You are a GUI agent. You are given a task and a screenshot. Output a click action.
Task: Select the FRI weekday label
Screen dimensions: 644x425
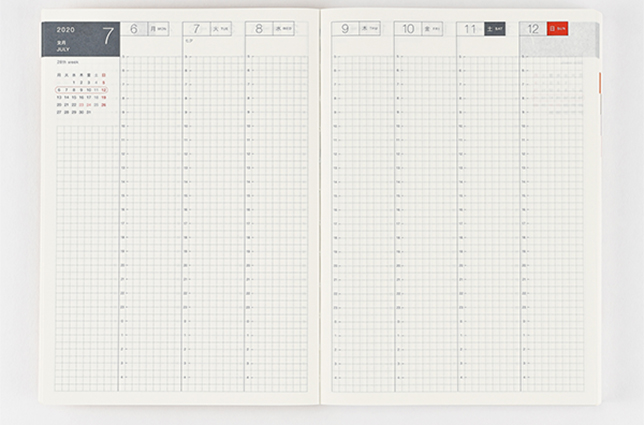coord(432,29)
